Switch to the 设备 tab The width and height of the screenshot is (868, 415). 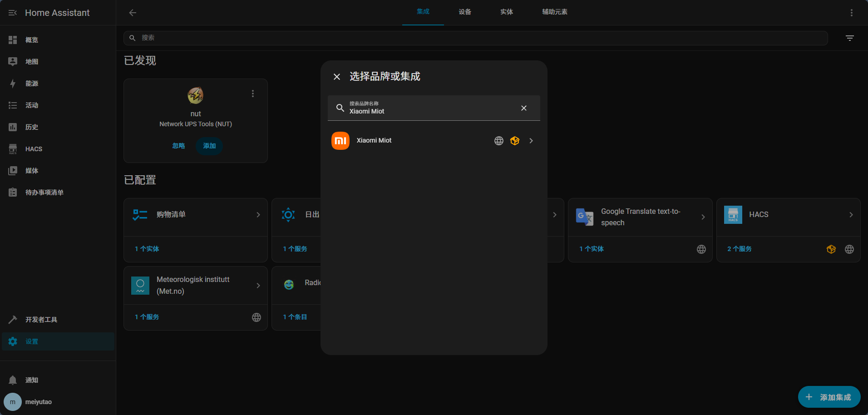click(x=464, y=12)
